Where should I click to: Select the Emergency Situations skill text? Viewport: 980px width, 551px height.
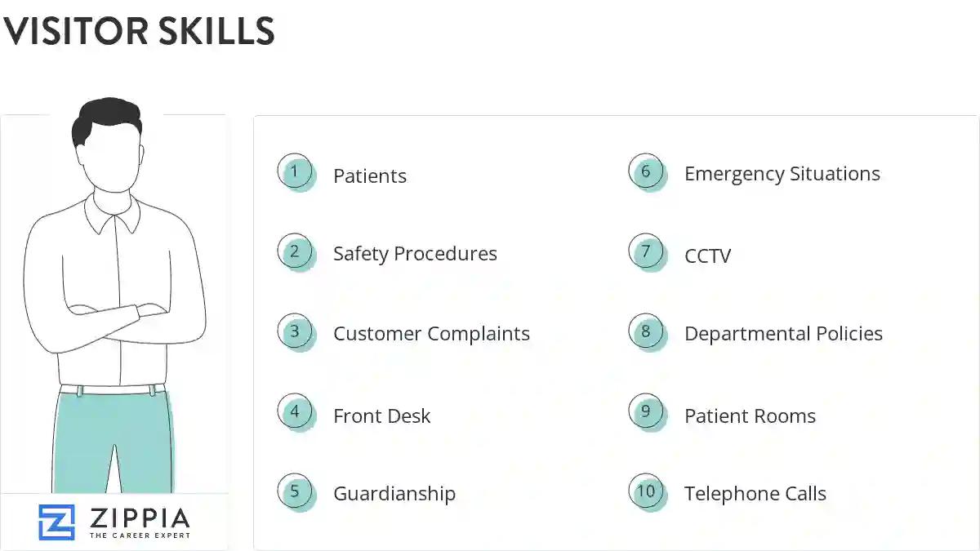[x=782, y=174]
